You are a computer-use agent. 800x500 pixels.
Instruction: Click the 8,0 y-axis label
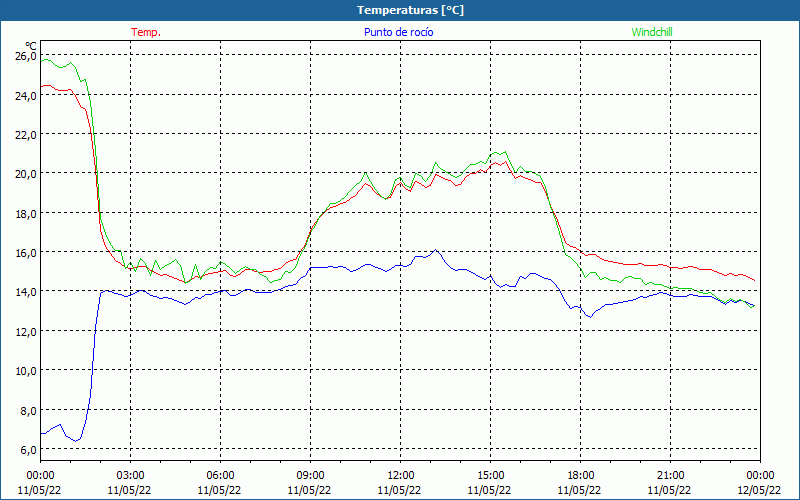coord(29,411)
